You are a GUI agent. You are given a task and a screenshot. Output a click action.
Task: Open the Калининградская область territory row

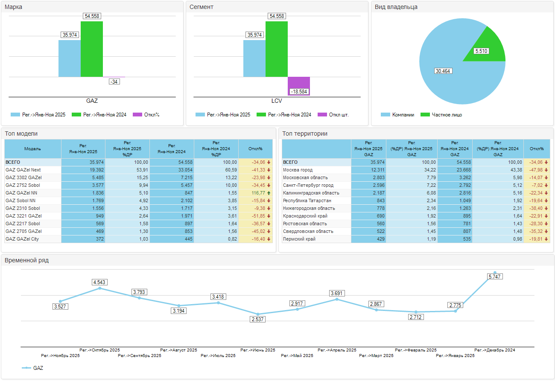coord(311,193)
